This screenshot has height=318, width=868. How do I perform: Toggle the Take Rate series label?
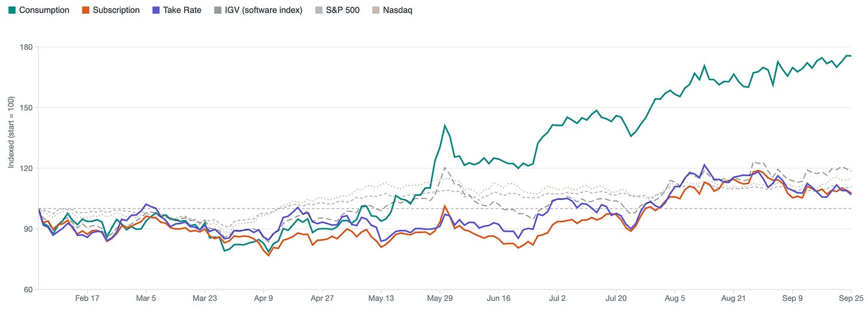[183, 10]
